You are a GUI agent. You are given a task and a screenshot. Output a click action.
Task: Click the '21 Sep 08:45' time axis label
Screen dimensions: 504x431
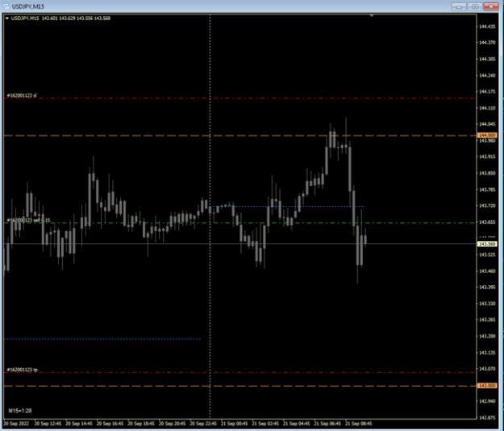coord(358,424)
